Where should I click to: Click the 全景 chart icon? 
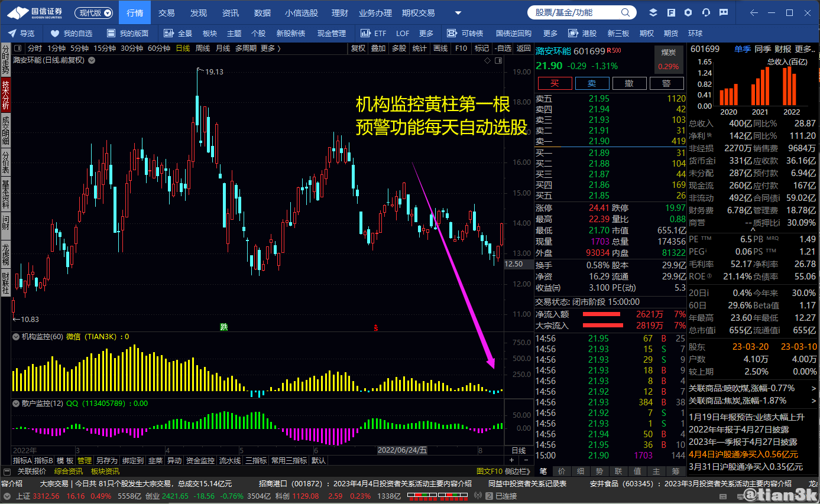[x=168, y=34]
